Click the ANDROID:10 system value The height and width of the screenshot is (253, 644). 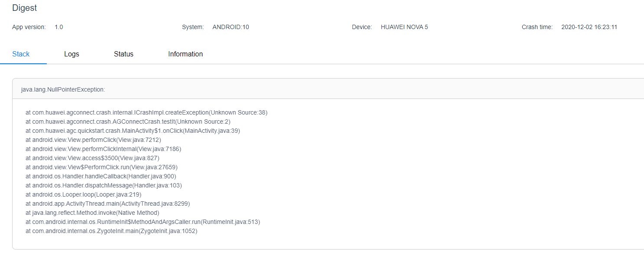click(x=231, y=27)
